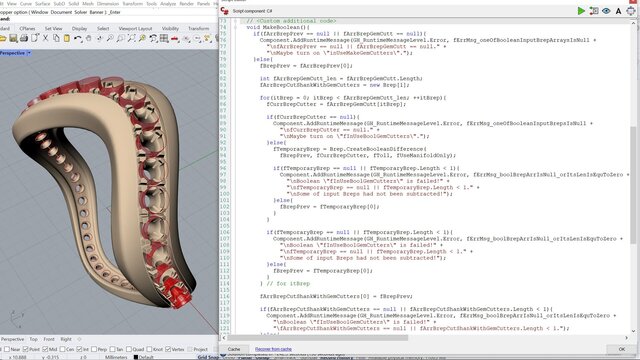The image size is (640, 360).
Task: Open the Mesh menu
Action: point(88,4)
